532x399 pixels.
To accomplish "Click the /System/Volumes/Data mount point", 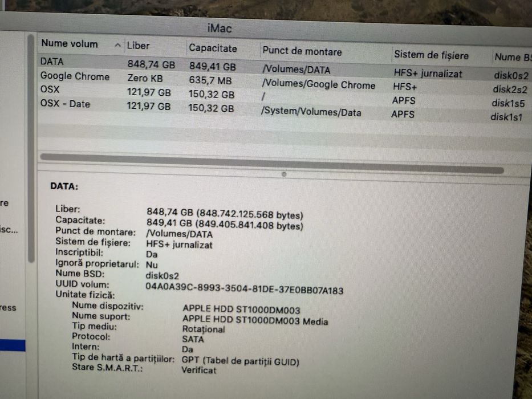I will coord(311,112).
